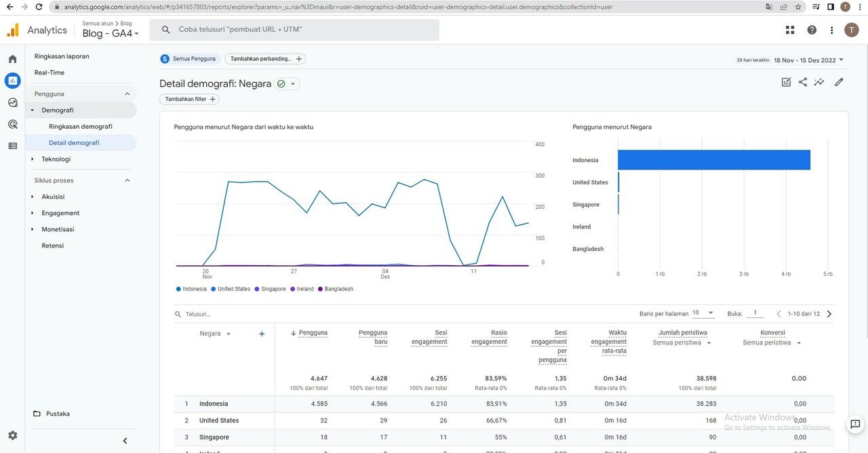Click Tambahkan perbandingan button

pyautogui.click(x=265, y=59)
